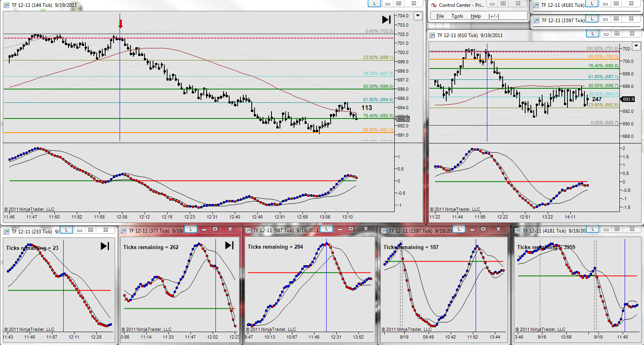
Task: Click the '61.80% (694.5)' Fibonacci label
Action: pos(378,100)
